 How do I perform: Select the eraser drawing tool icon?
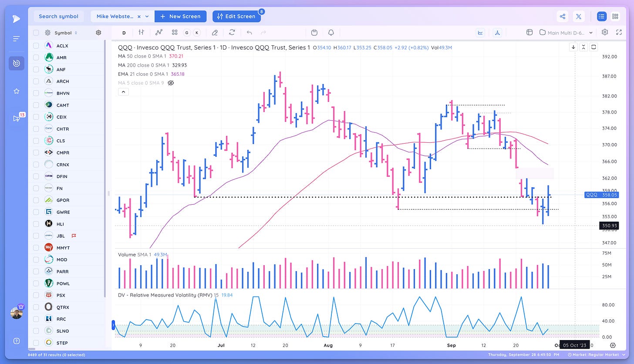coord(215,32)
